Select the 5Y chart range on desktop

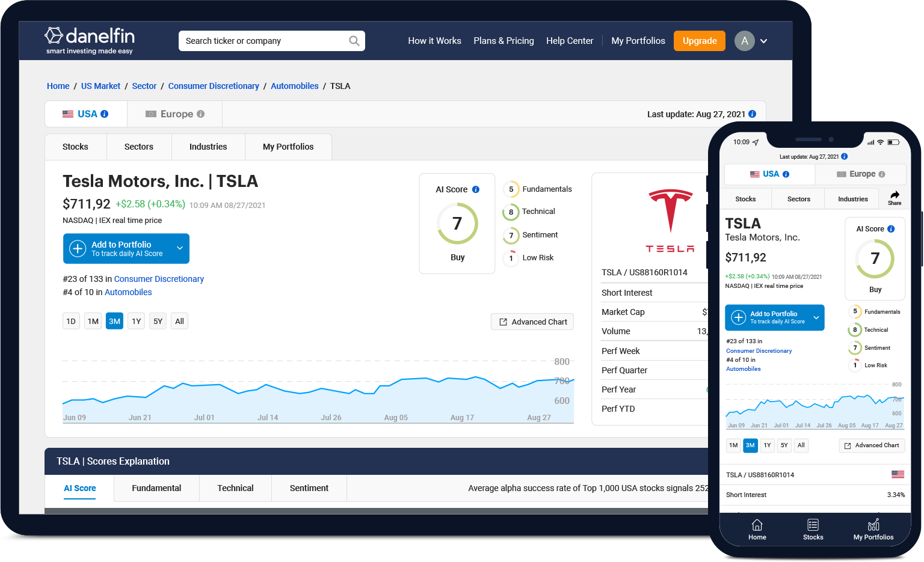[x=158, y=321]
